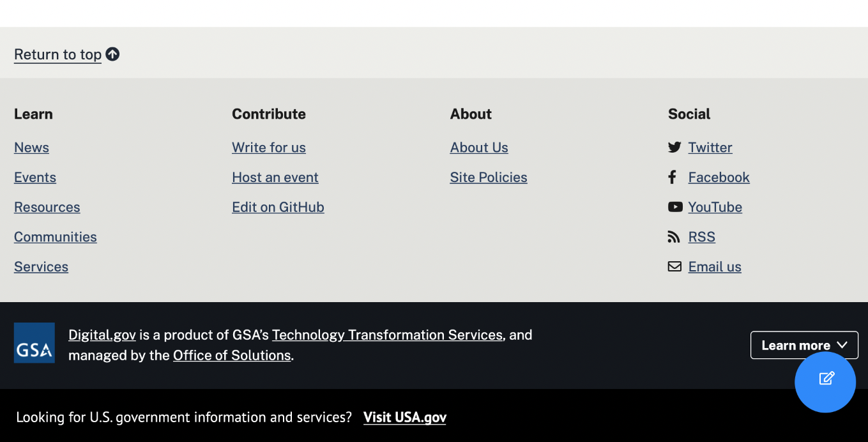Click Return to top
The height and width of the screenshot is (442, 868).
(x=57, y=54)
